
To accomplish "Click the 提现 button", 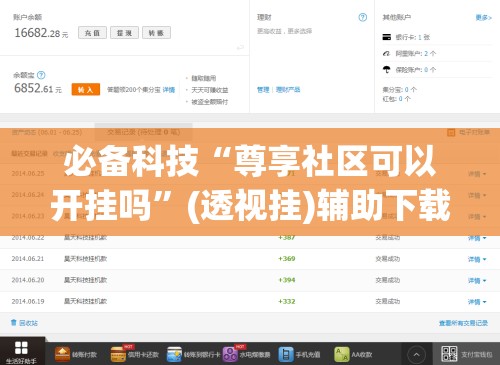I will coord(124,33).
